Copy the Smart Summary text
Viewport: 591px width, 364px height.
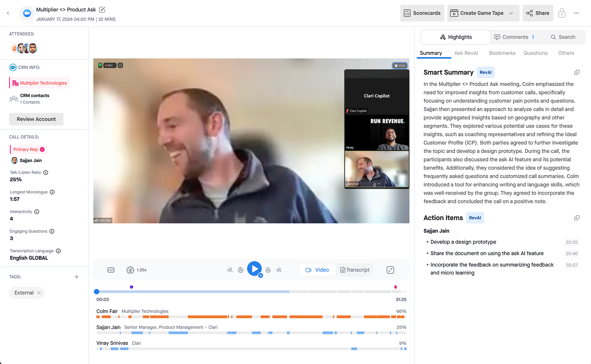pyautogui.click(x=577, y=72)
